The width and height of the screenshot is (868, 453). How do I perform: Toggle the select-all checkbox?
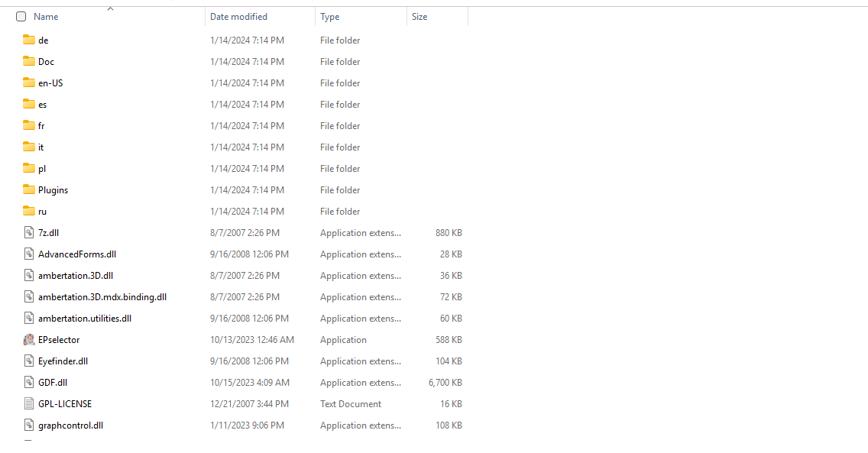pos(21,15)
